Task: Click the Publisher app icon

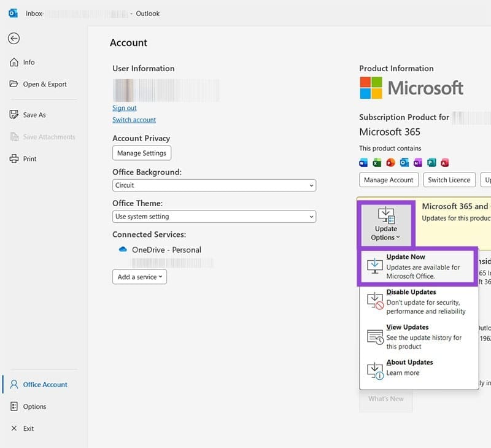Action: point(430,163)
